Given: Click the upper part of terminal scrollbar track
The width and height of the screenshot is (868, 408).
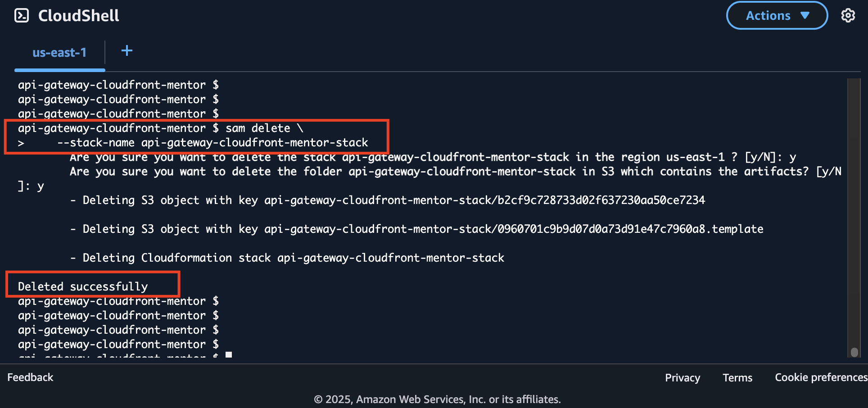Looking at the screenshot, I should pyautogui.click(x=854, y=135).
